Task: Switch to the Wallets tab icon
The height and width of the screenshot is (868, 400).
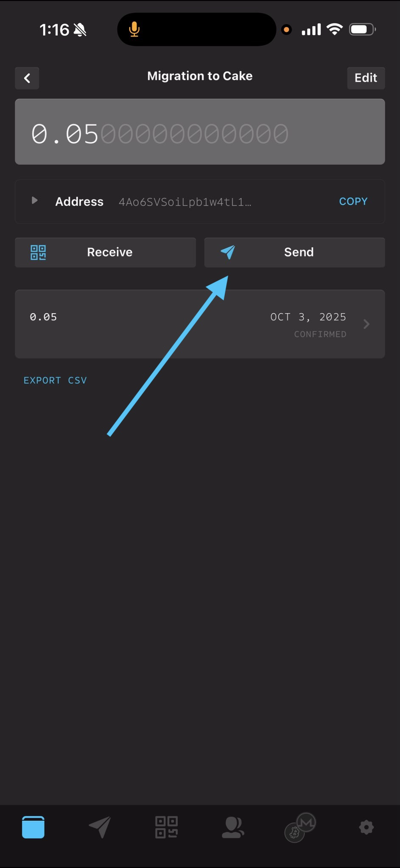Action: pyautogui.click(x=33, y=827)
